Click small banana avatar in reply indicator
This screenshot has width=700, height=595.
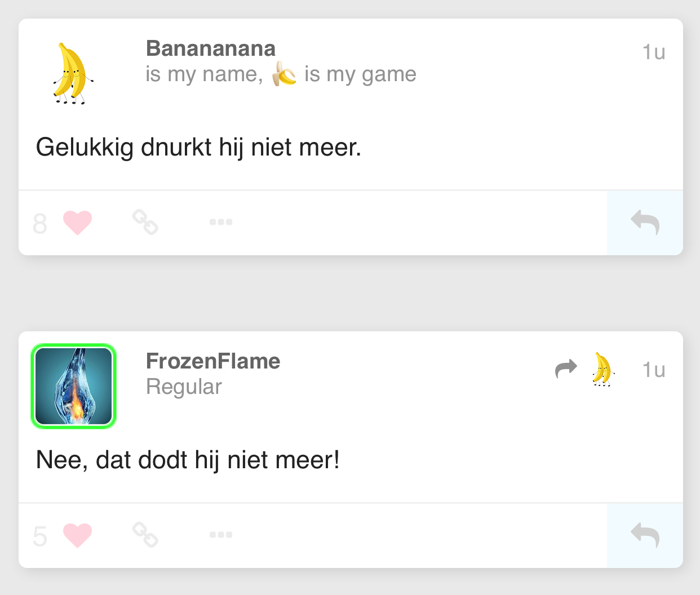(x=602, y=370)
